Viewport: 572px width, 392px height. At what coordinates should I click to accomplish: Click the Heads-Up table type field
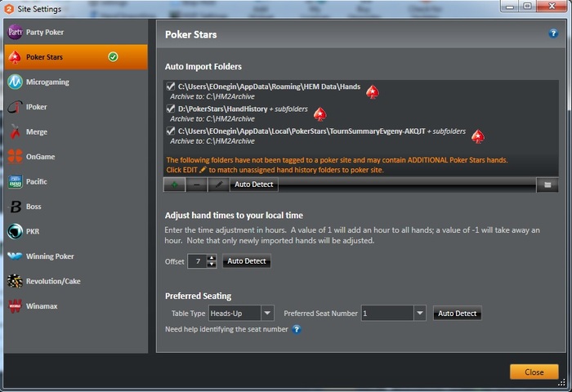235,314
